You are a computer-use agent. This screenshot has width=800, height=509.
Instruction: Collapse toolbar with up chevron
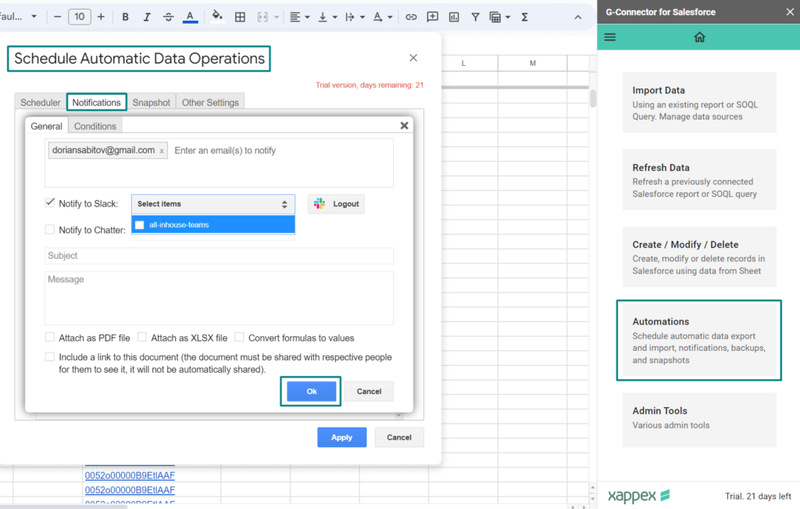point(578,17)
